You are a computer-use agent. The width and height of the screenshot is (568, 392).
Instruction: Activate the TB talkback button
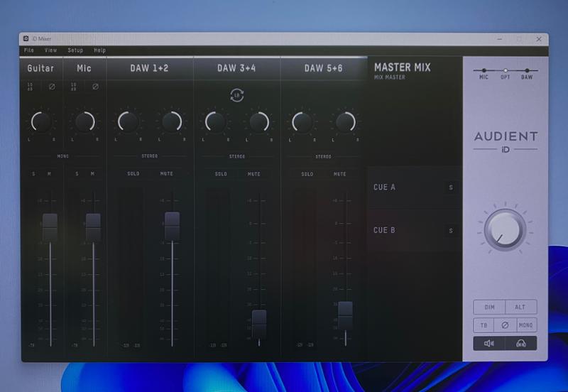click(x=484, y=325)
